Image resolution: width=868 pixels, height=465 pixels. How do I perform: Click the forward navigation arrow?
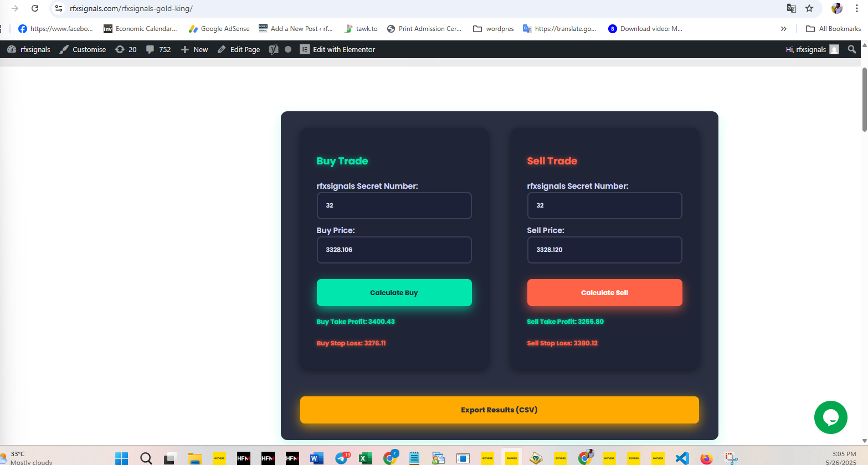click(x=15, y=8)
